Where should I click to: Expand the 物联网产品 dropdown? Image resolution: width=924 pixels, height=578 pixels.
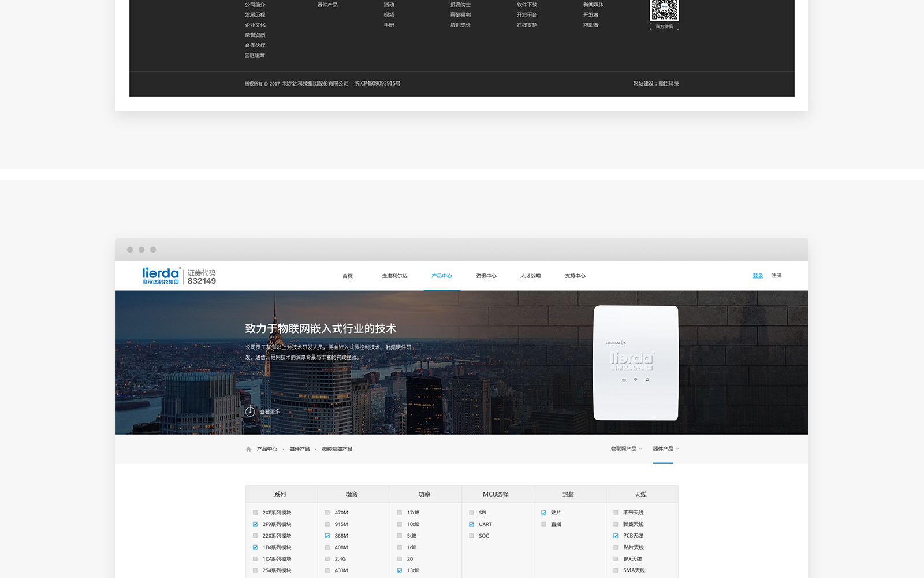(x=626, y=449)
